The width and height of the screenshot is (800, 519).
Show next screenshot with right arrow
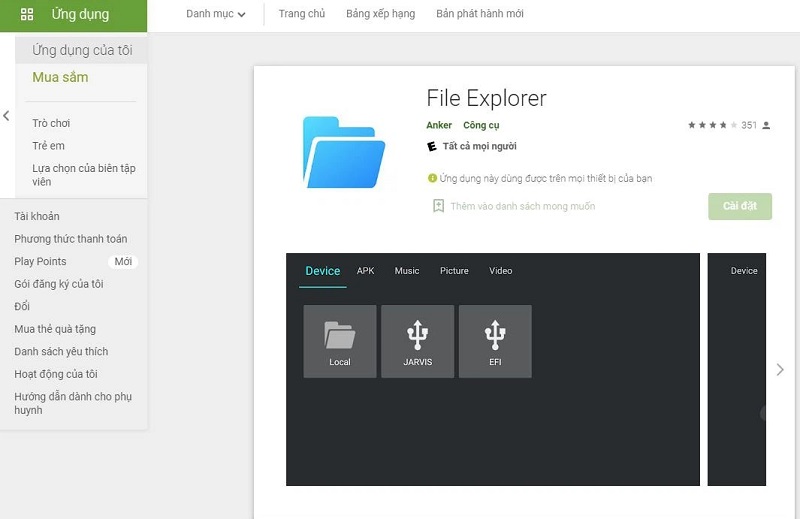click(780, 369)
